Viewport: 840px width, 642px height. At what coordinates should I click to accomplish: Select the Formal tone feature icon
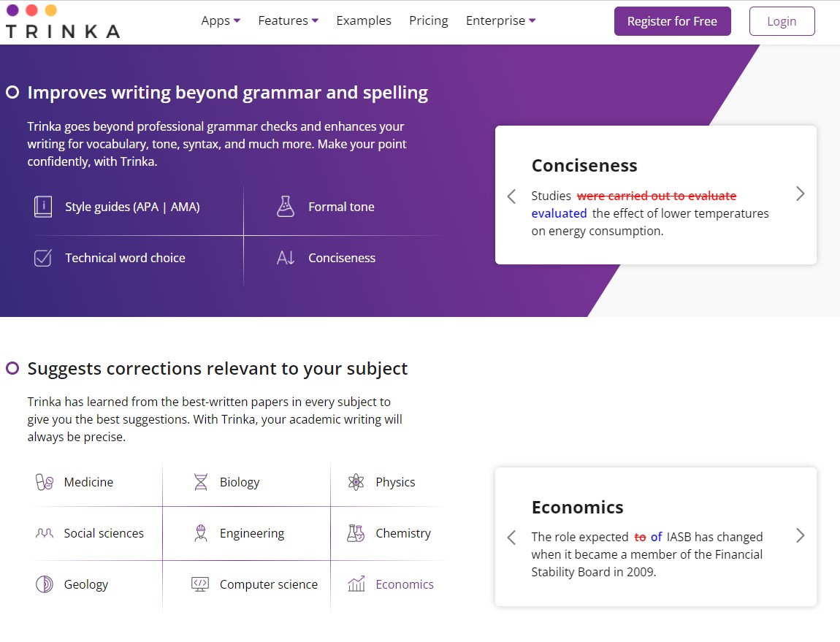(x=285, y=206)
